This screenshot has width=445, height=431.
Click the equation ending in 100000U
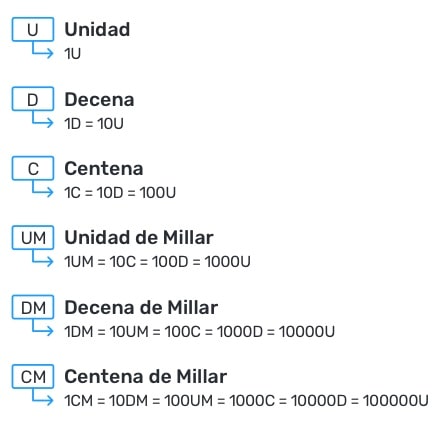point(246,401)
